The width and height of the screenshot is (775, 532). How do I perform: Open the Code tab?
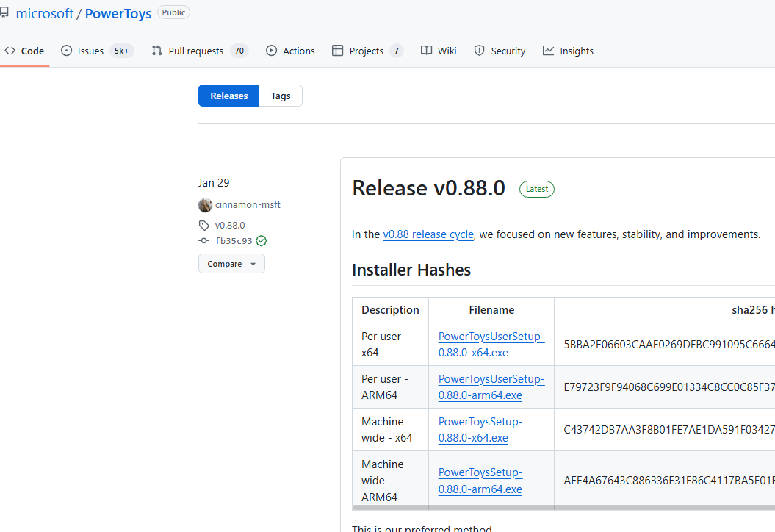pyautogui.click(x=24, y=51)
